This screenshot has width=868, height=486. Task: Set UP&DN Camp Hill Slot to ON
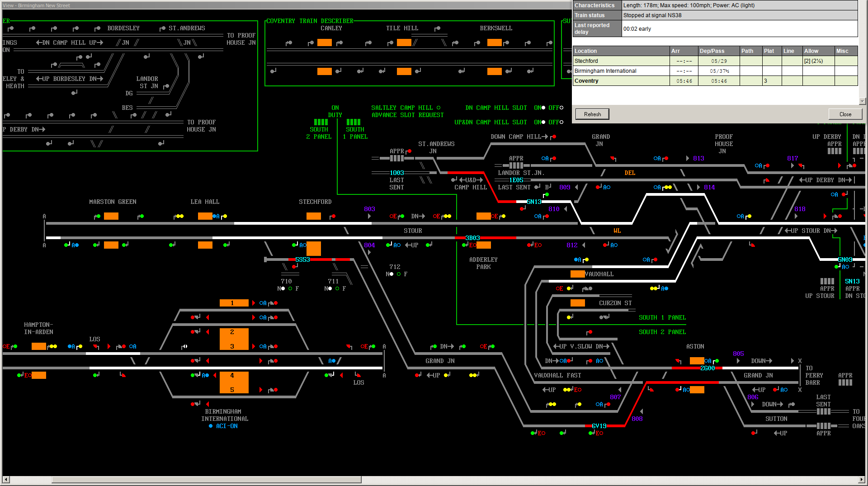[x=543, y=122]
